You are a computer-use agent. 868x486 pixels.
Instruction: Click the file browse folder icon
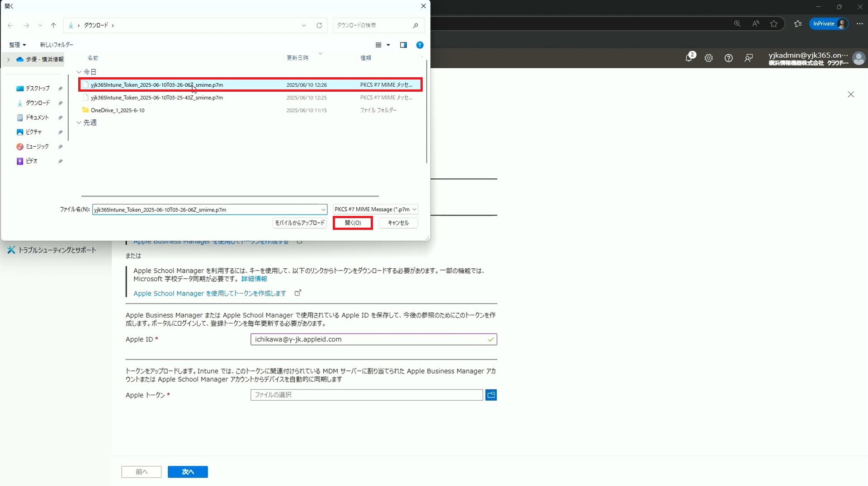click(491, 395)
